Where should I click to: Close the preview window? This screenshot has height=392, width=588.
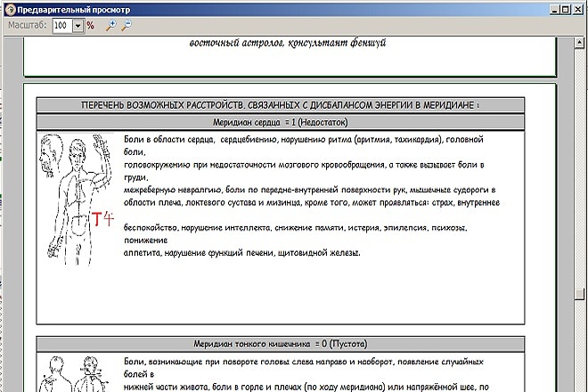(578, 10)
